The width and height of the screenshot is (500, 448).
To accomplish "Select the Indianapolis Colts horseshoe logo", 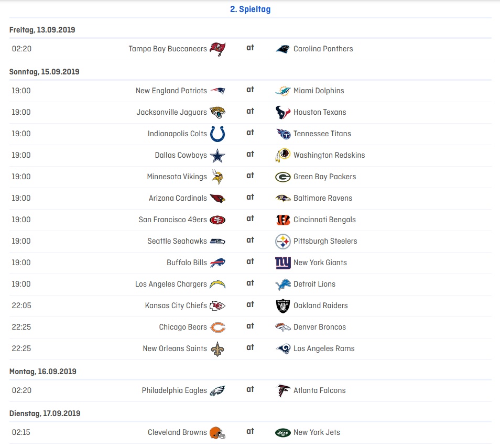I will 218,134.
